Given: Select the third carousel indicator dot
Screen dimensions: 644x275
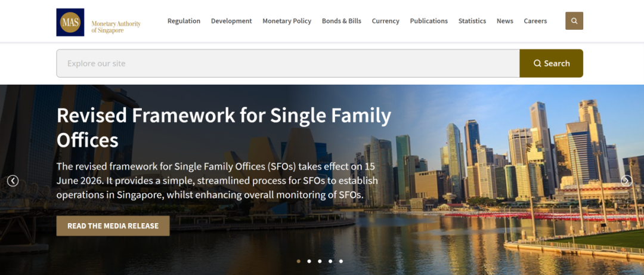Looking at the screenshot, I should (x=320, y=261).
